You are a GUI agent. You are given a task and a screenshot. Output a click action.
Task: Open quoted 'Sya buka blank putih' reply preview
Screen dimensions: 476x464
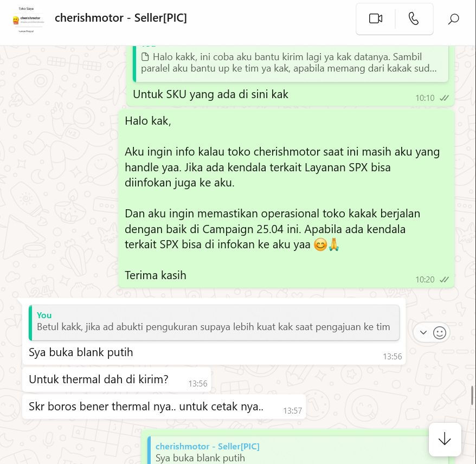tap(292, 450)
